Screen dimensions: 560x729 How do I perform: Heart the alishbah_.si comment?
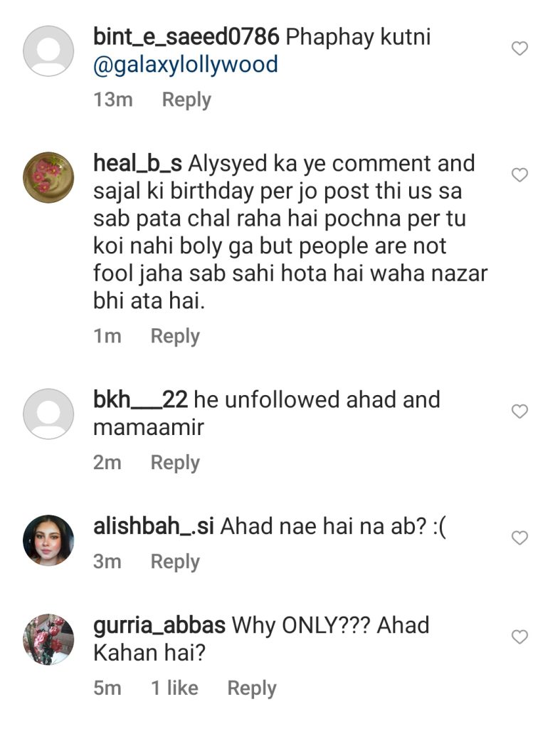tap(520, 538)
